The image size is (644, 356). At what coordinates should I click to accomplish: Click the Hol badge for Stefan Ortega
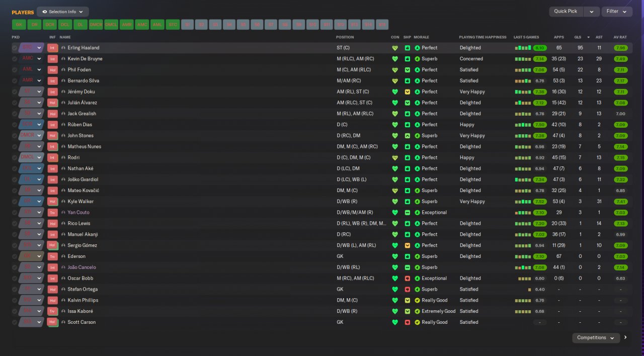click(x=53, y=289)
